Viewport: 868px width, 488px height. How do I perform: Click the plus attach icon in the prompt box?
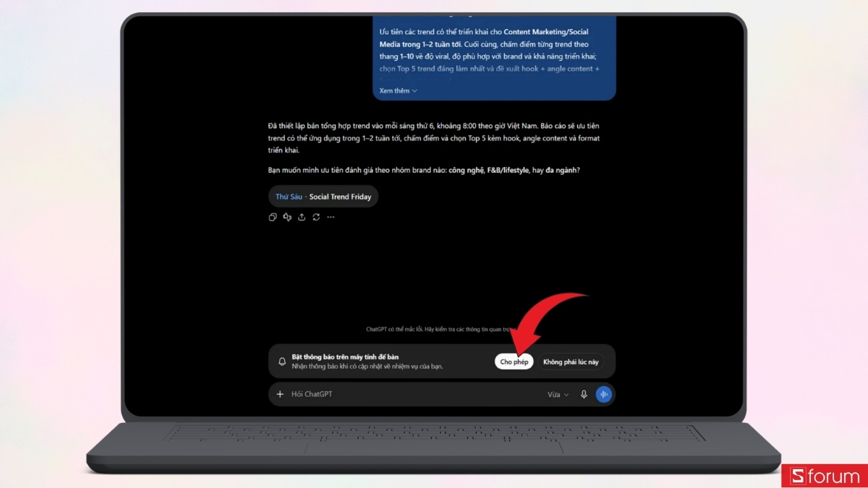[280, 394]
